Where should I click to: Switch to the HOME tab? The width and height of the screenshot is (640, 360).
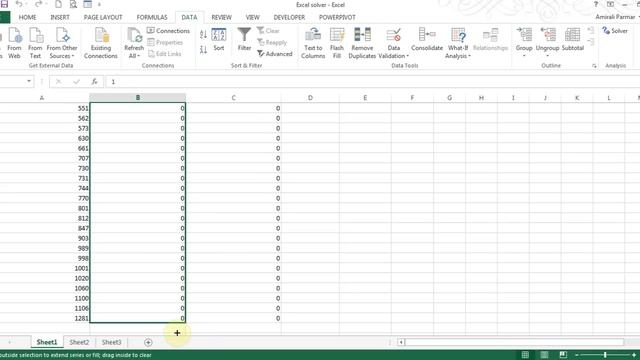[x=27, y=17]
